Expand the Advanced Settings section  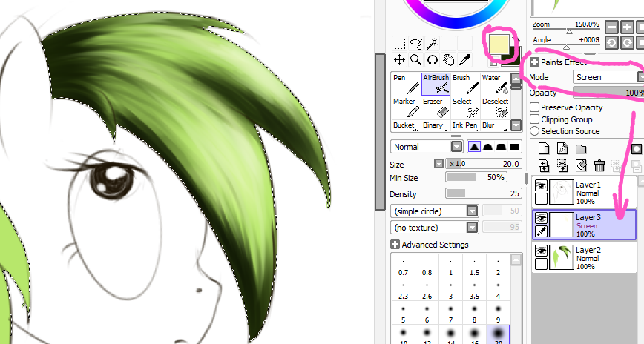[395, 245]
